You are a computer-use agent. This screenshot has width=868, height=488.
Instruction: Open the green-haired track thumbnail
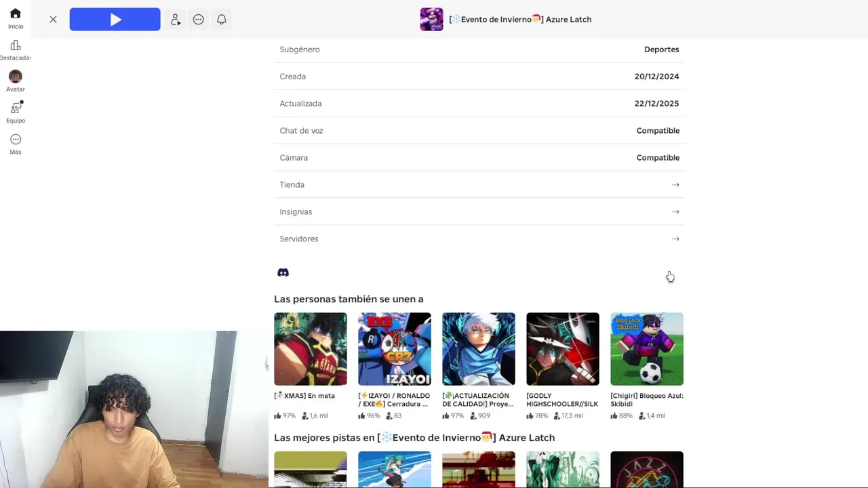[563, 470]
